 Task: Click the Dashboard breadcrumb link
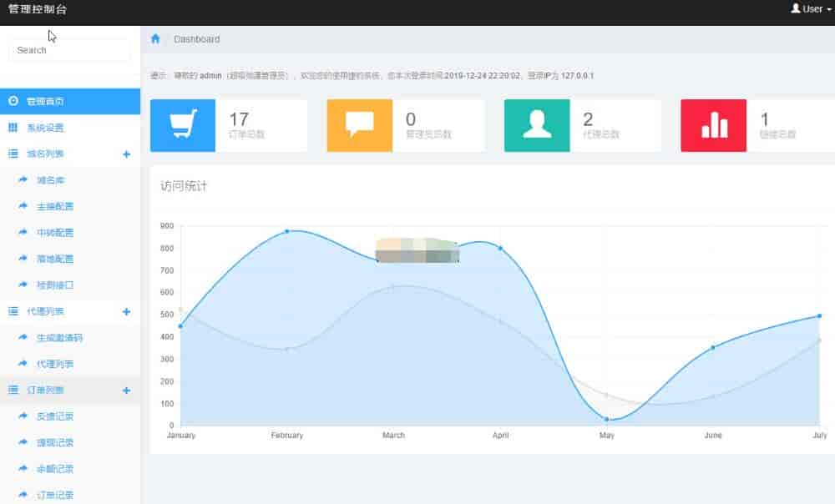coord(197,39)
